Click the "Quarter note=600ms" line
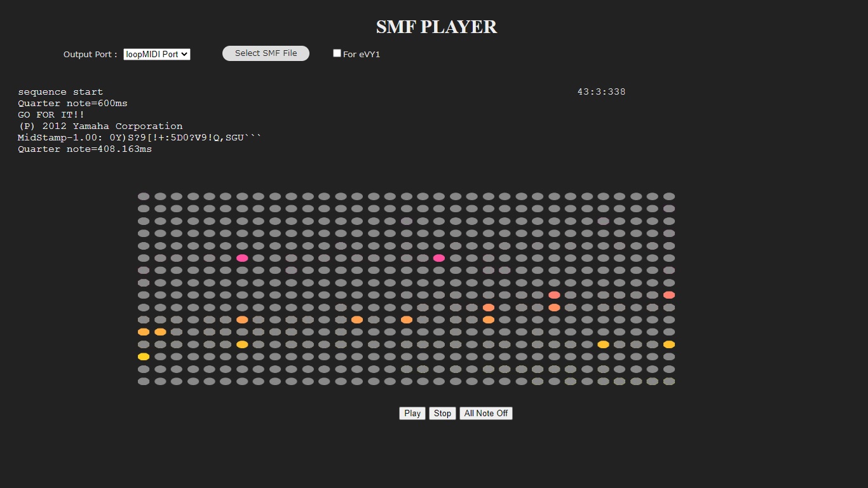Image resolution: width=868 pixels, height=488 pixels. [72, 103]
